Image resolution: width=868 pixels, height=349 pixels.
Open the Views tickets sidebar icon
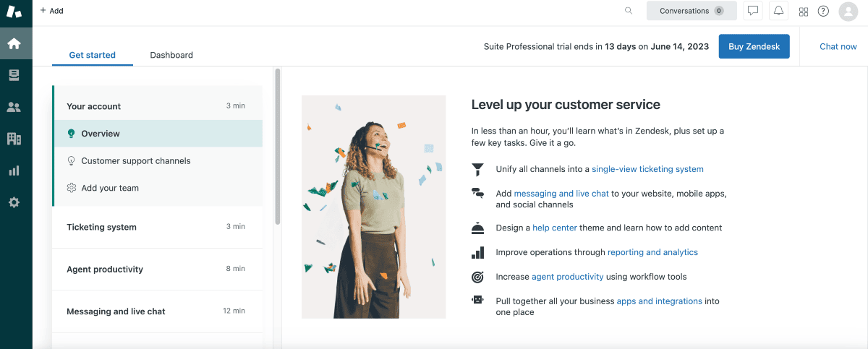click(x=14, y=75)
